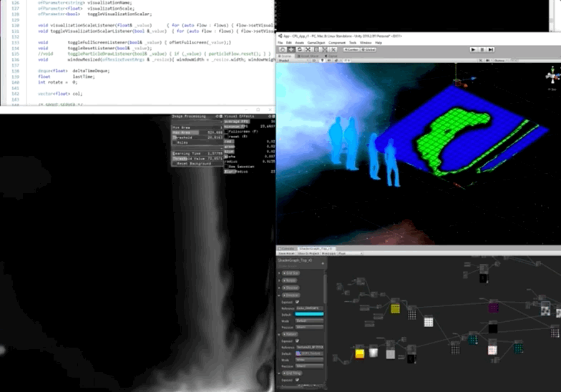The width and height of the screenshot is (561, 392).
Task: Add a new blackboard property with plus icon
Action: click(323, 263)
